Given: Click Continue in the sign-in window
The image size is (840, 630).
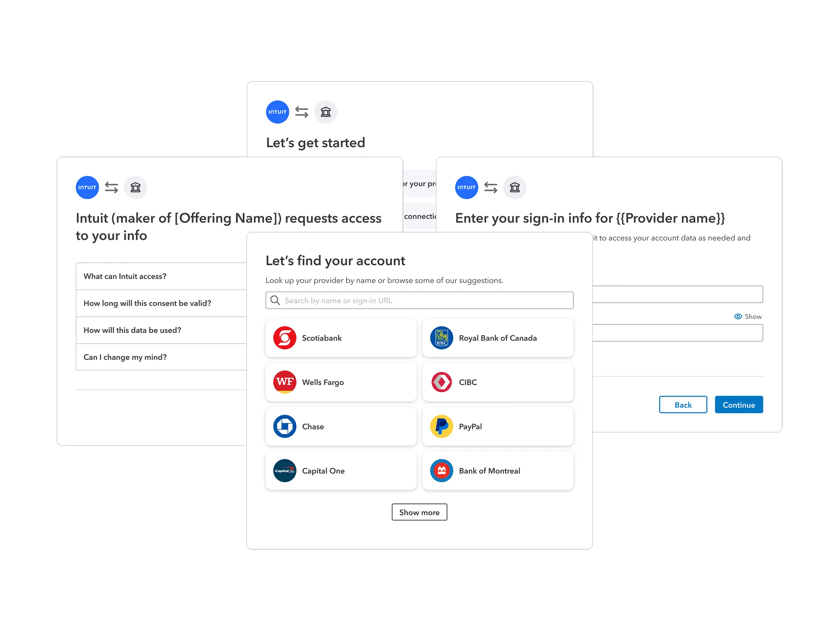Looking at the screenshot, I should 739,405.
